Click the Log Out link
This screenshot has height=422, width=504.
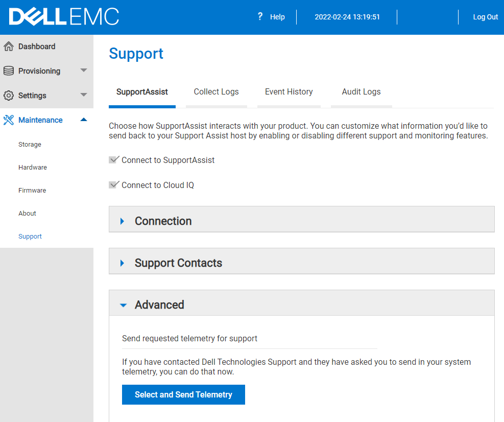click(x=485, y=16)
